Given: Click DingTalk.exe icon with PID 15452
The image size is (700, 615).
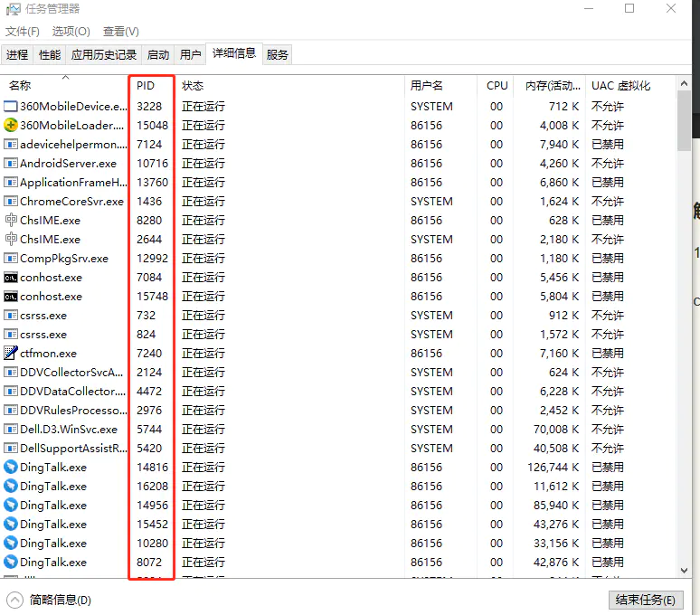Looking at the screenshot, I should click(11, 524).
